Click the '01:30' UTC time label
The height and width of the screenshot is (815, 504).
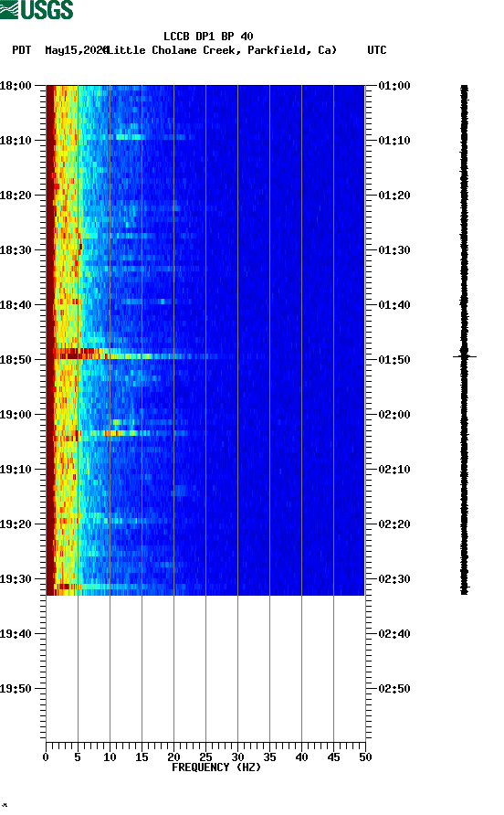[394, 250]
